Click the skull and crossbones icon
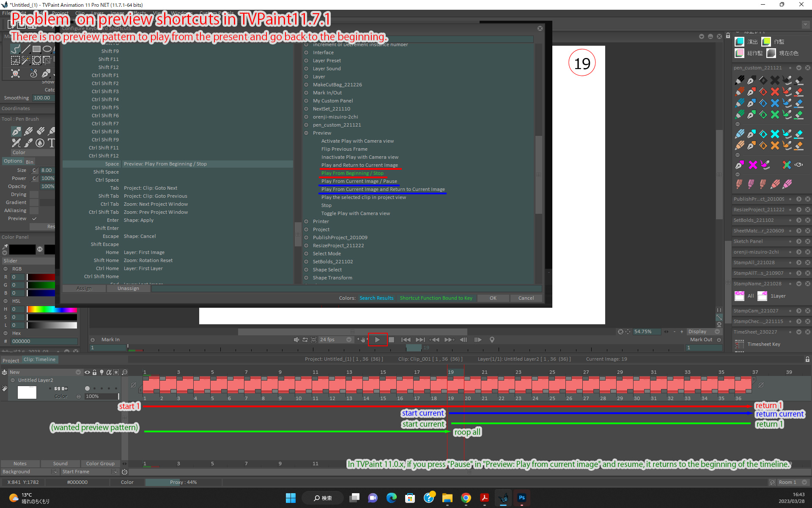The image size is (812, 508). tap(15, 74)
